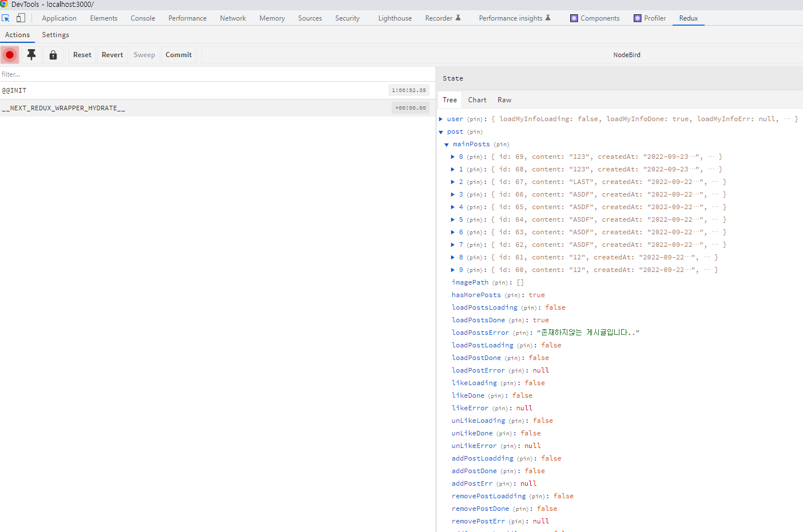Collapse the post state node
This screenshot has width=803, height=532.
click(x=441, y=132)
